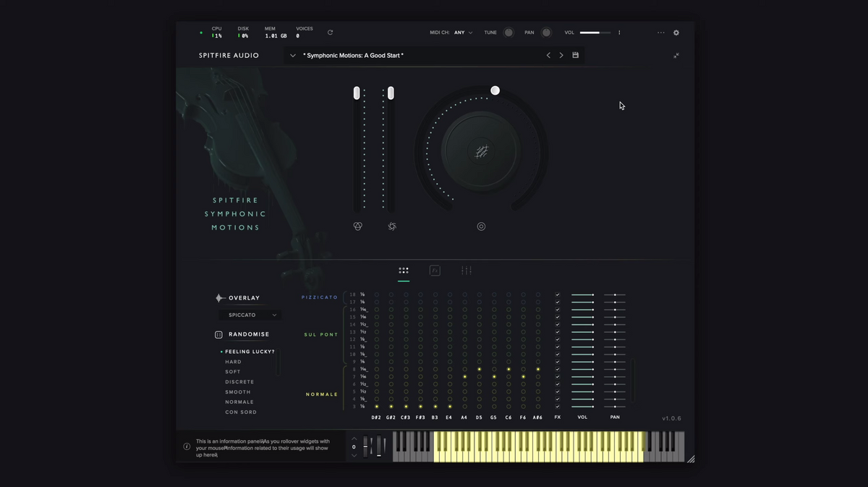Open the MIDI channel ANY dropdown

[462, 33]
